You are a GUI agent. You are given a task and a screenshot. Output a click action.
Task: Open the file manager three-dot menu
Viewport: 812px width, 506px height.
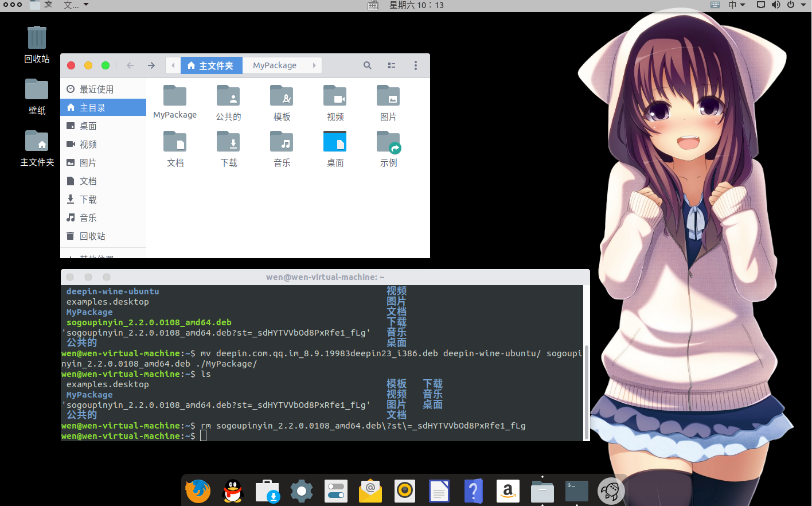tap(416, 65)
